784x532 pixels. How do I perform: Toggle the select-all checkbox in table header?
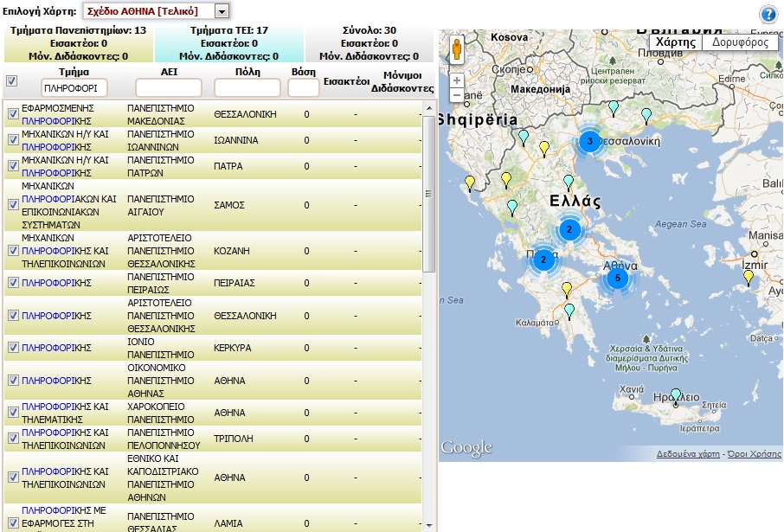[11, 81]
